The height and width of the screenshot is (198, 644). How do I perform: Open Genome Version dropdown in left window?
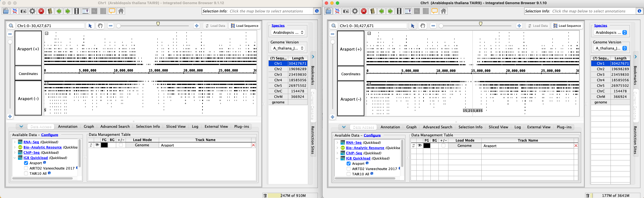pos(288,48)
